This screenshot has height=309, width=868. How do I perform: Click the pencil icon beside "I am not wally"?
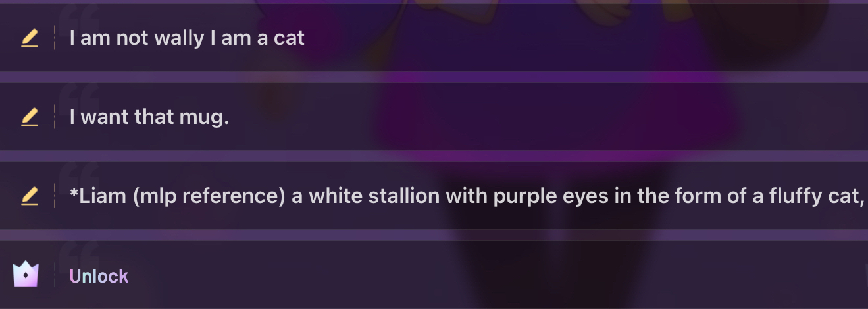pyautogui.click(x=30, y=39)
